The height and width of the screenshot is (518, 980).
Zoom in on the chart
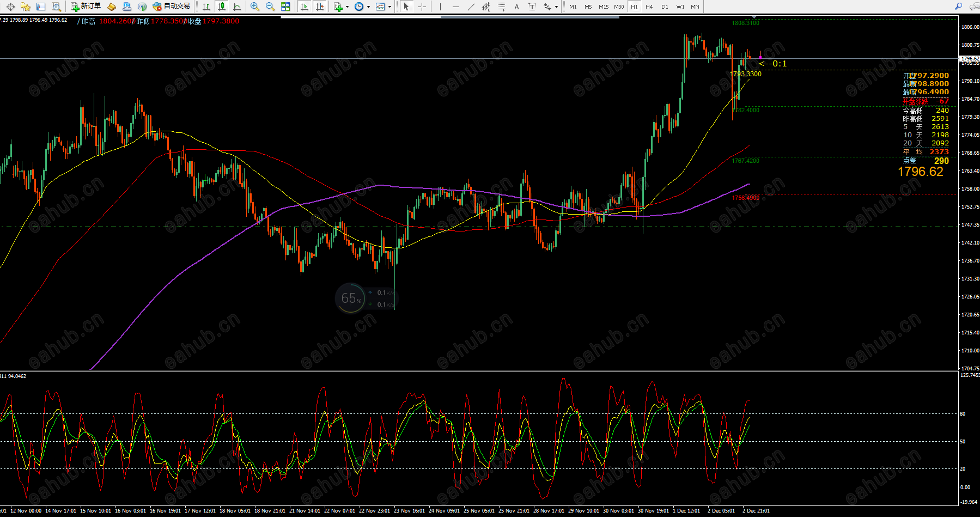click(254, 7)
